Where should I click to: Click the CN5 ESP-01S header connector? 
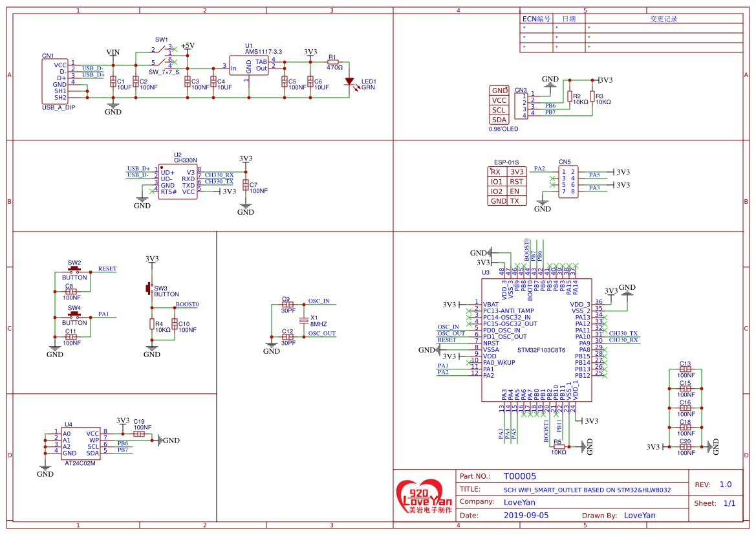[568, 181]
